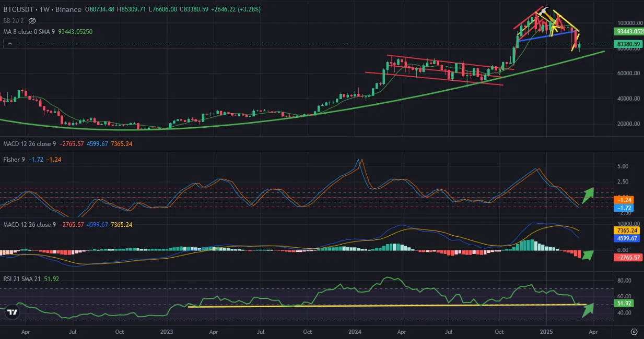
Task: Select MACD legend in the histogram pane
Action: pos(31,224)
